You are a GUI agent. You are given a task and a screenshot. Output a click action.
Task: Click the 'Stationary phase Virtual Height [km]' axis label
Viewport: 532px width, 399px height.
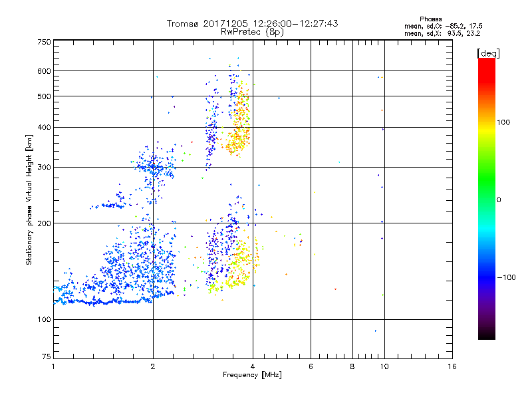pyautogui.click(x=29, y=199)
